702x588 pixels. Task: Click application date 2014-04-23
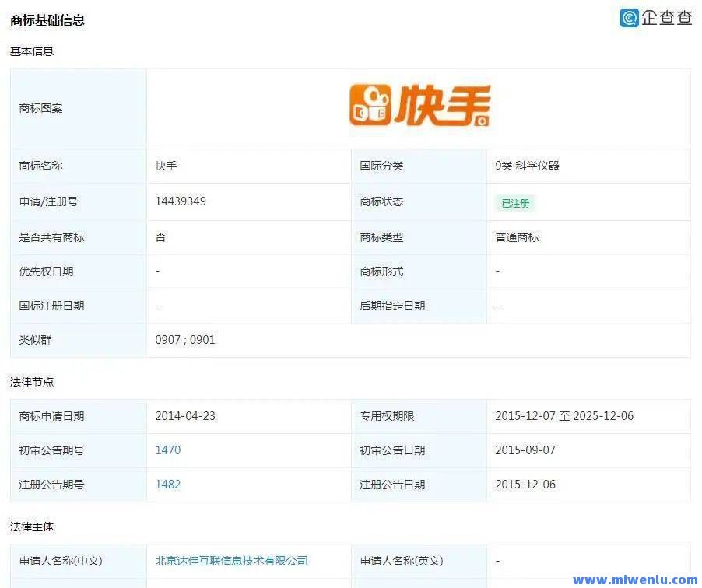pyautogui.click(x=185, y=416)
